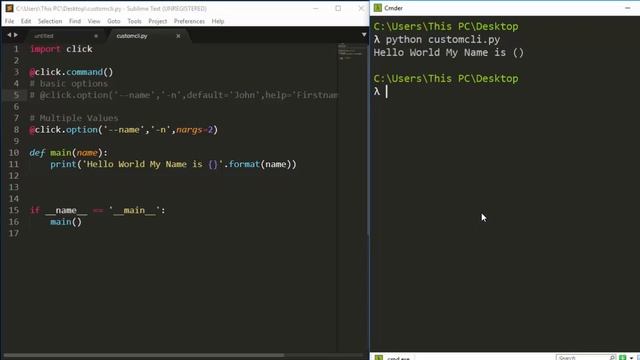Select the cmd.exe console tab in Cmder
Viewport: 640px width, 360px height.
coord(393,358)
